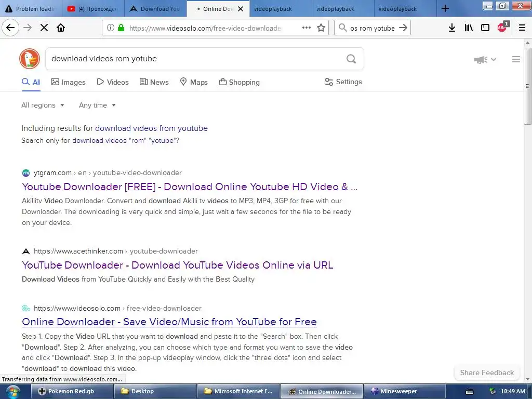The width and height of the screenshot is (532, 399).
Task: Open Online Downloader videosolo result title
Action: [169, 322]
